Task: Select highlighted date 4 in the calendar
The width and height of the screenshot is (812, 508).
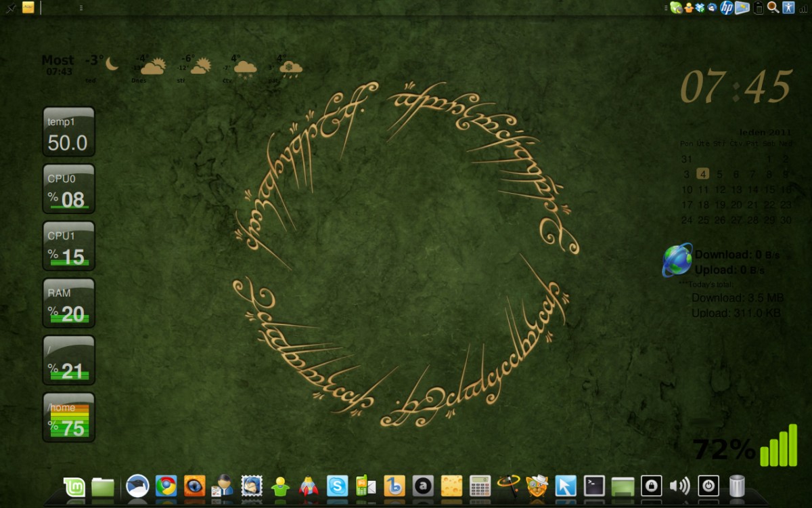Action: 703,174
